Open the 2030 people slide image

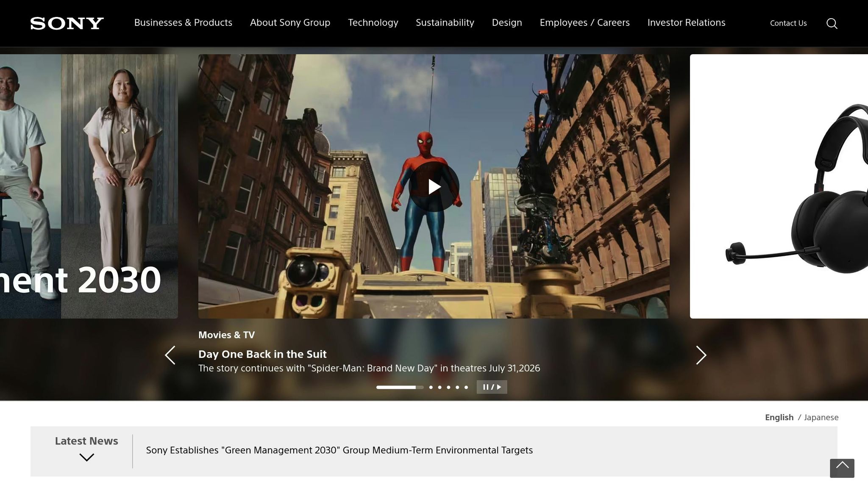pyautogui.click(x=89, y=186)
